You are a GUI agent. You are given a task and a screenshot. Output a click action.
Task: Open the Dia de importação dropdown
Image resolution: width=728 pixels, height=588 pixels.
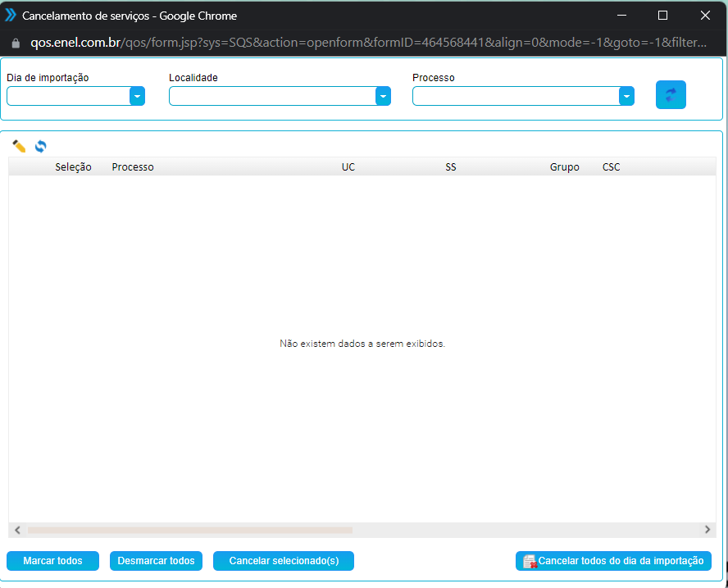click(x=137, y=96)
